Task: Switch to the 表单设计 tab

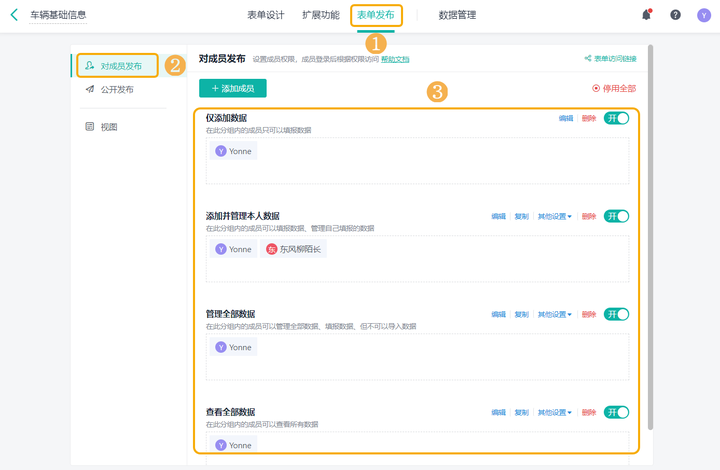Action: pos(266,15)
